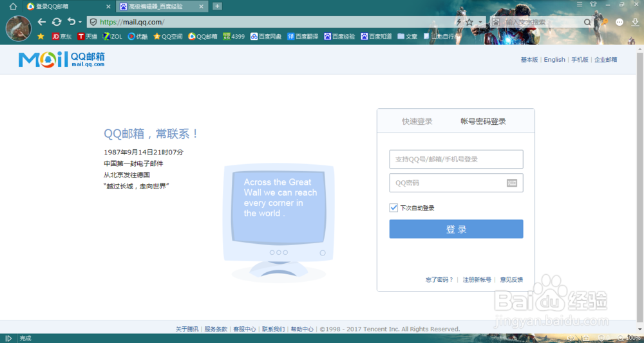
Task: Click the 注册新帐号 link
Action: tap(477, 280)
